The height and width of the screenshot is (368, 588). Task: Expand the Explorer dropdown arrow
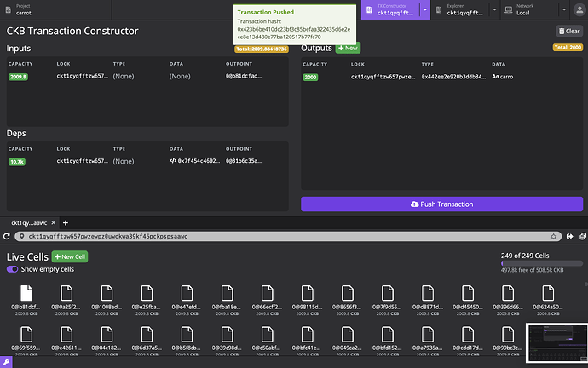point(494,9)
